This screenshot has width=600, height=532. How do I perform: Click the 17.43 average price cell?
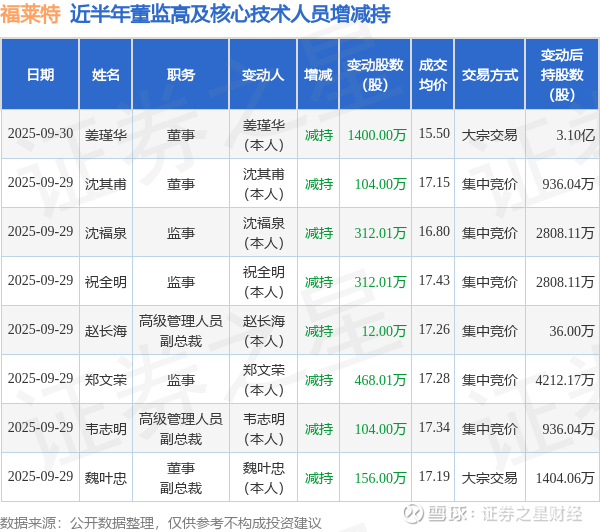434,281
